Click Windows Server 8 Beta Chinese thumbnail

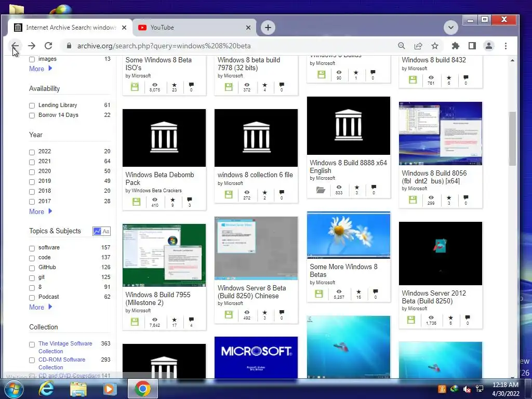(256, 248)
